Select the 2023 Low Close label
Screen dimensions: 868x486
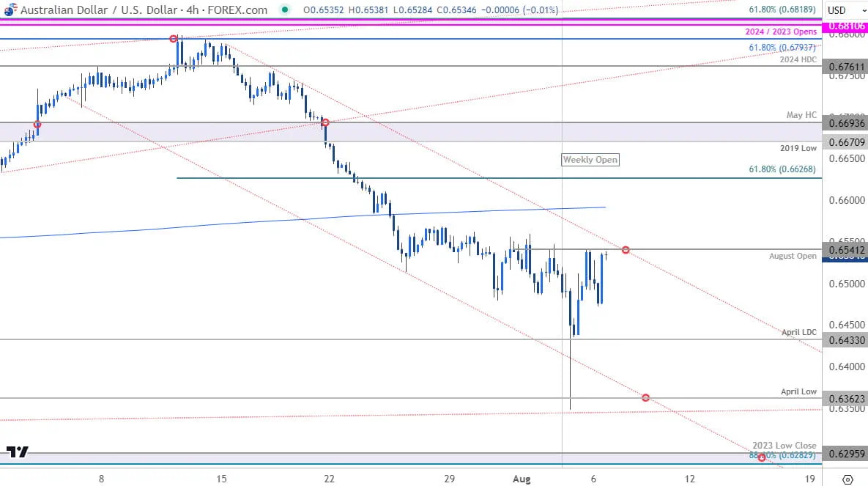[x=784, y=446]
